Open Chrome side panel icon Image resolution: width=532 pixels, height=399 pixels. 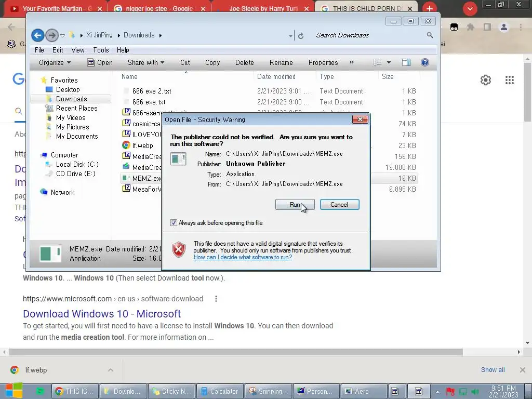pyautogui.click(x=487, y=27)
